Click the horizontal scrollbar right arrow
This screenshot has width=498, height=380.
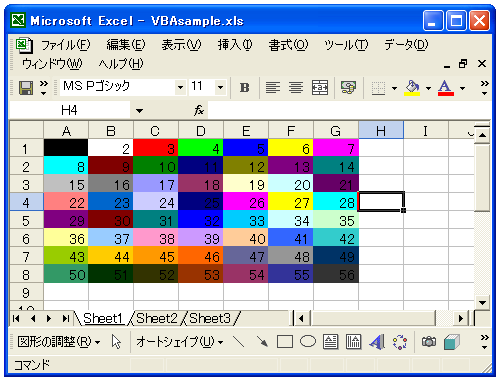pyautogui.click(x=461, y=319)
